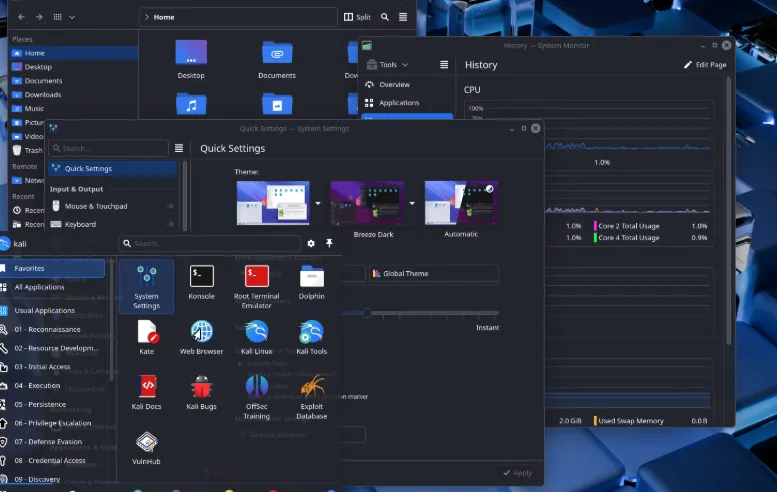Focus the launcher search field

pos(210,243)
